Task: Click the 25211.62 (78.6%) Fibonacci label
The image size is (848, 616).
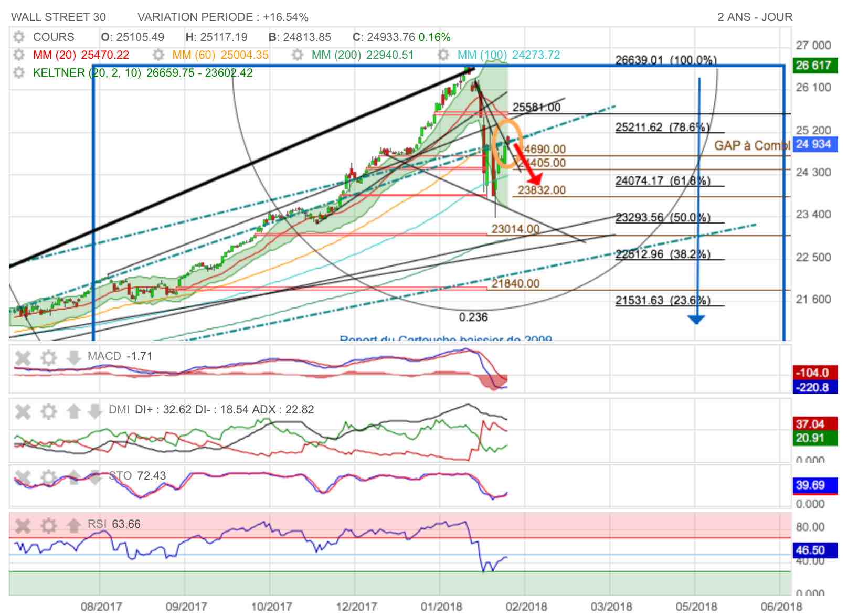Action: coord(663,127)
